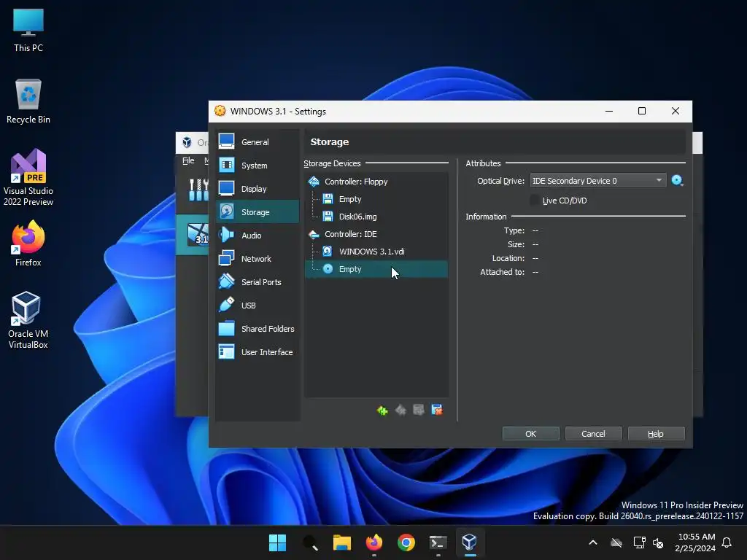Select the Empty optical drive entry
The image size is (747, 560).
pos(376,269)
